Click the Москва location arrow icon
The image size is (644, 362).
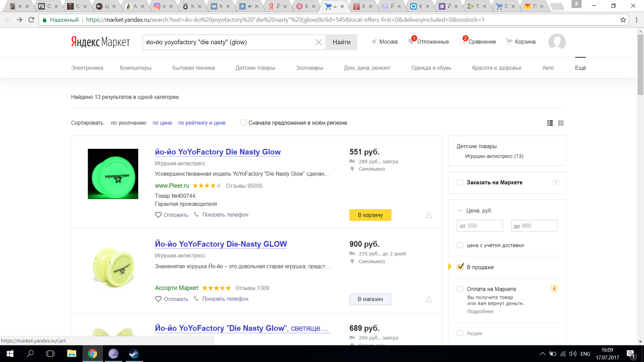[x=374, y=42]
